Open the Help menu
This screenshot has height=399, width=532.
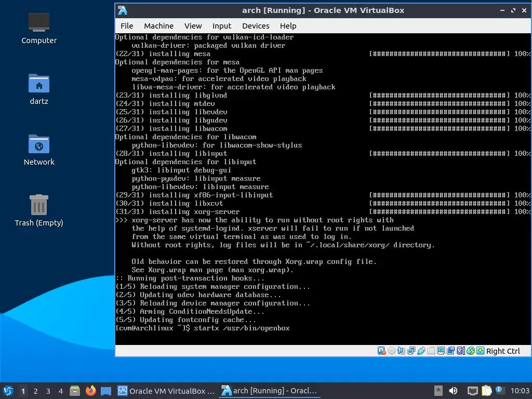[x=288, y=26]
